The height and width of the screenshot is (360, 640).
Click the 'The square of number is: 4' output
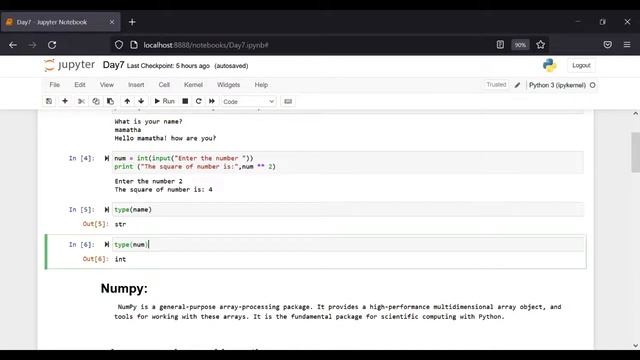tap(164, 189)
